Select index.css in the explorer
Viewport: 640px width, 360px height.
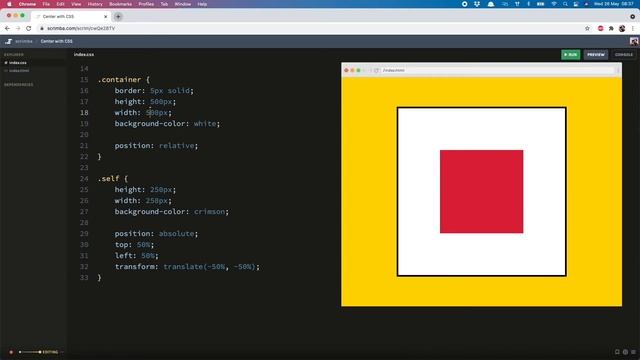coord(18,62)
